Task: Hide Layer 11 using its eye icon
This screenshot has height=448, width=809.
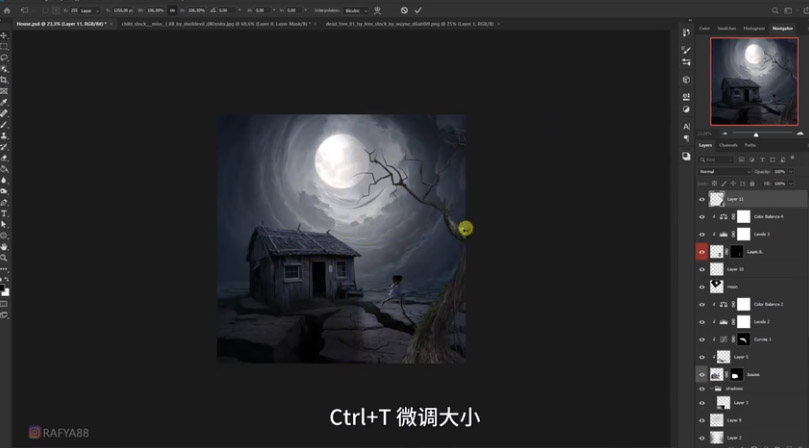Action: pyautogui.click(x=702, y=199)
